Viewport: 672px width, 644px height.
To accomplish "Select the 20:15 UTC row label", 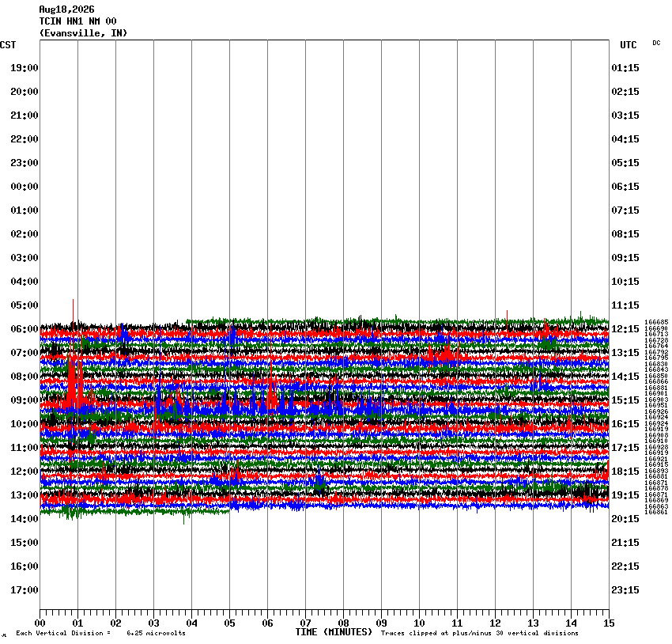I will pyautogui.click(x=625, y=519).
